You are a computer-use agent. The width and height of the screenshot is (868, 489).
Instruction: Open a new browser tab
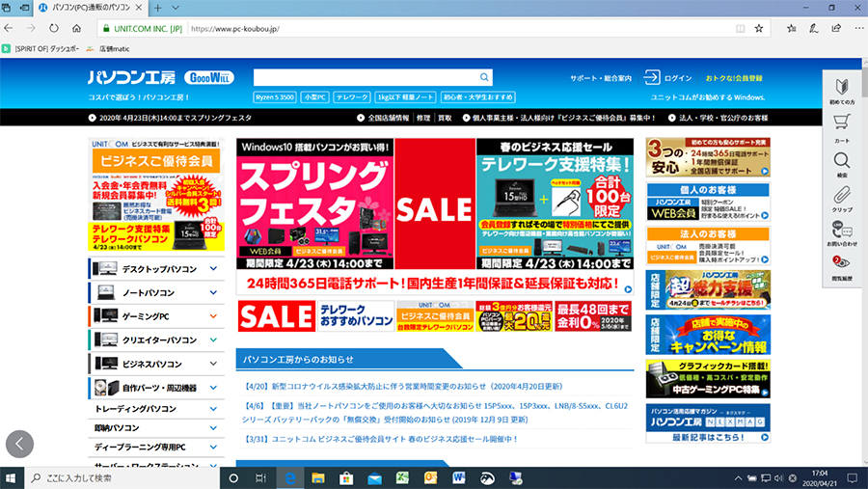point(158,8)
